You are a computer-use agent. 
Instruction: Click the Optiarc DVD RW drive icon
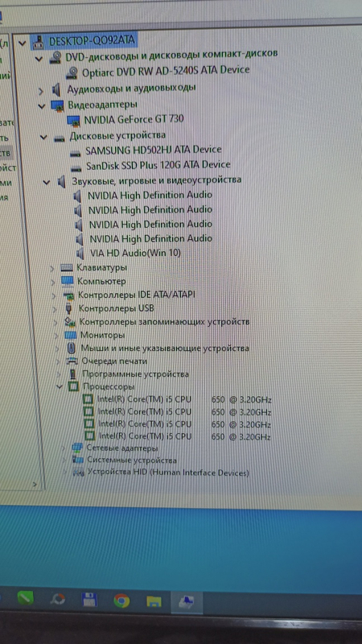pyautogui.click(x=72, y=72)
